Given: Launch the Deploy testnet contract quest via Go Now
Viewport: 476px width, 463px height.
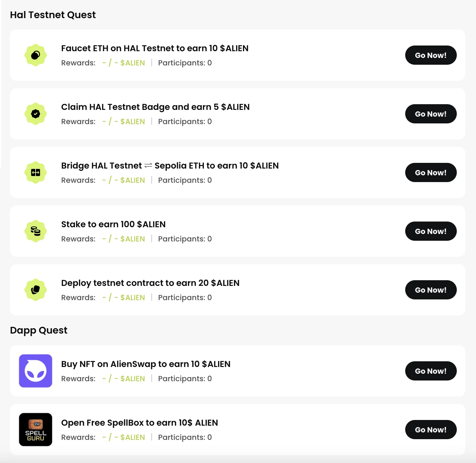Looking at the screenshot, I should tap(430, 290).
